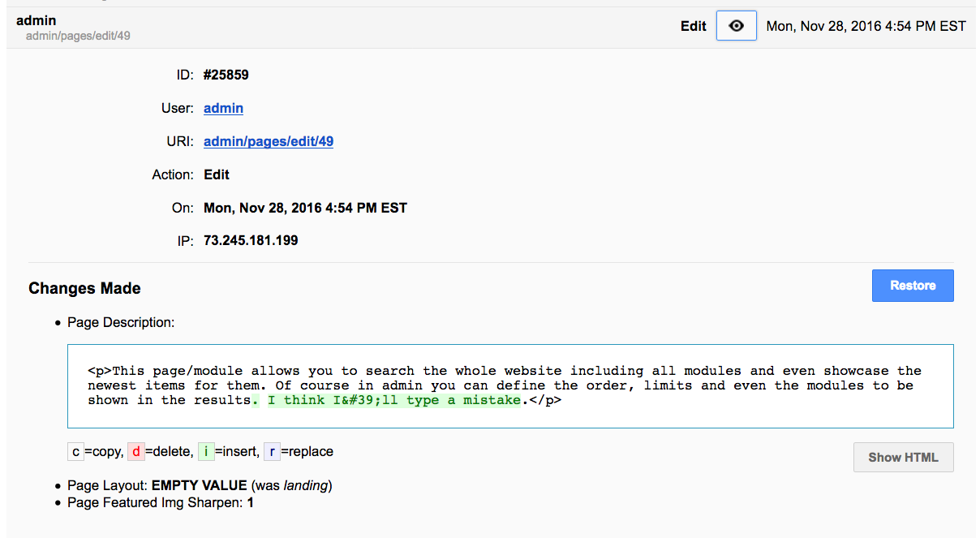Click the Page Featured Img Sharpen entry

161,502
